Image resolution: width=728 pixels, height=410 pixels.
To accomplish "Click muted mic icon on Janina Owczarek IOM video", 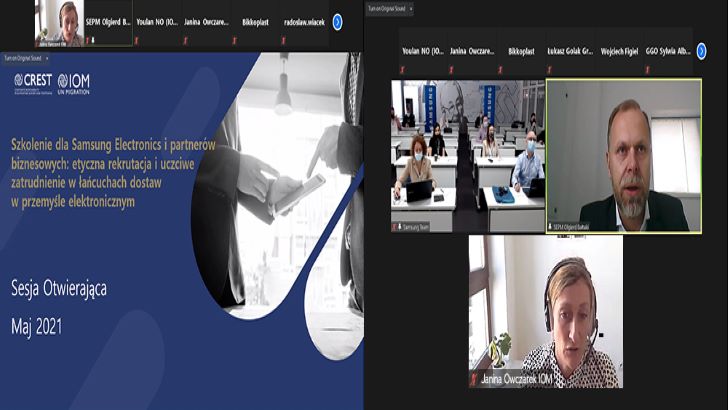I will click(x=474, y=379).
